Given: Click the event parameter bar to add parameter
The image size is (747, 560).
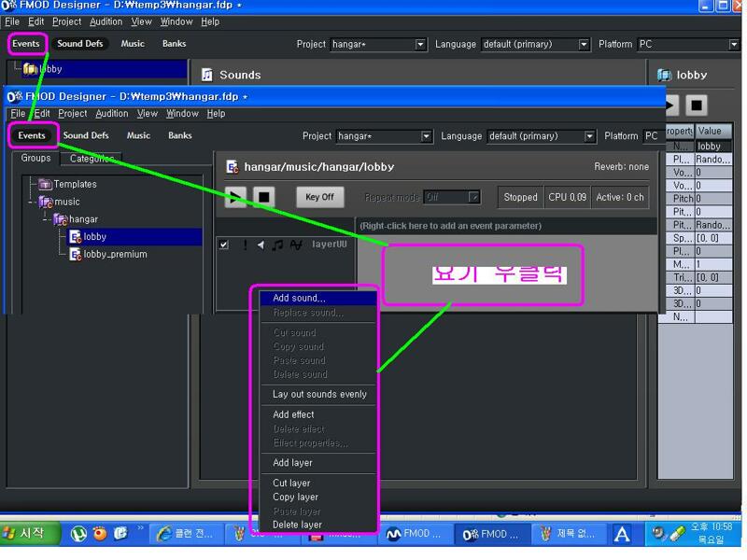Looking at the screenshot, I should 507,226.
